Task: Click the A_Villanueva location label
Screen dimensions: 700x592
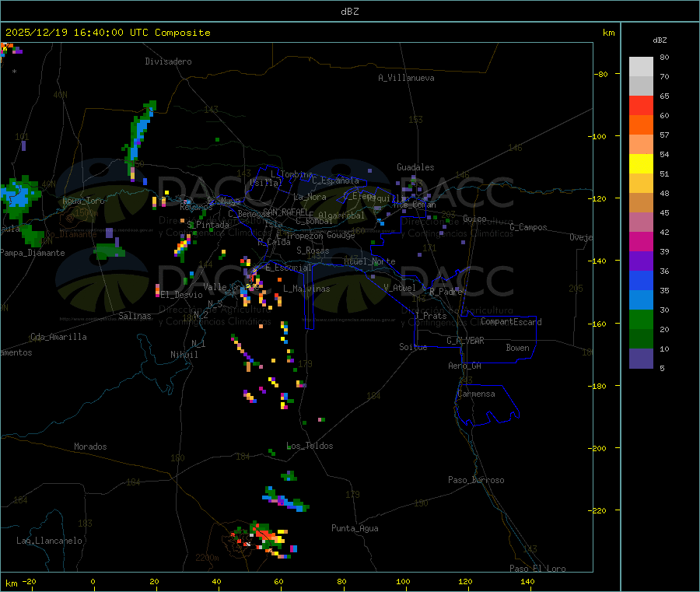Action: coord(406,78)
